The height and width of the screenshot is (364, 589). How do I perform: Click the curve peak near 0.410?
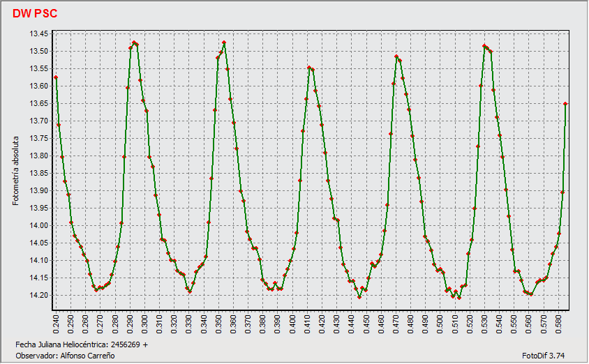(309, 67)
